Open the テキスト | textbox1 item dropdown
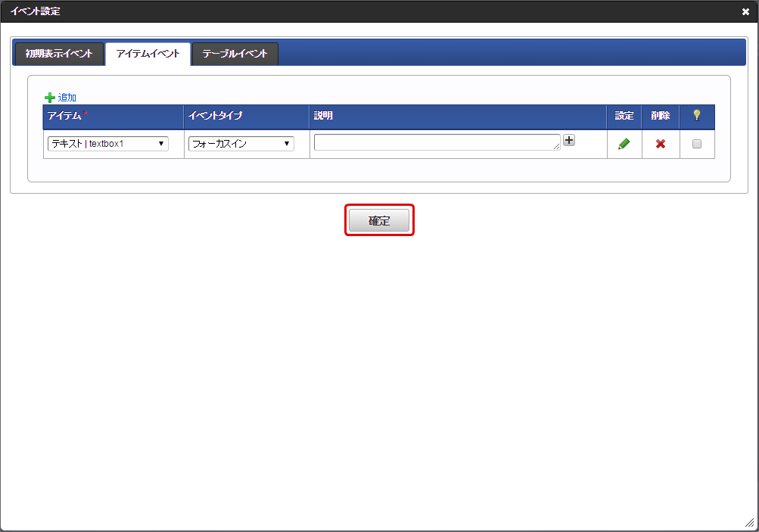Viewport: 759px width, 532px height. 108,144
